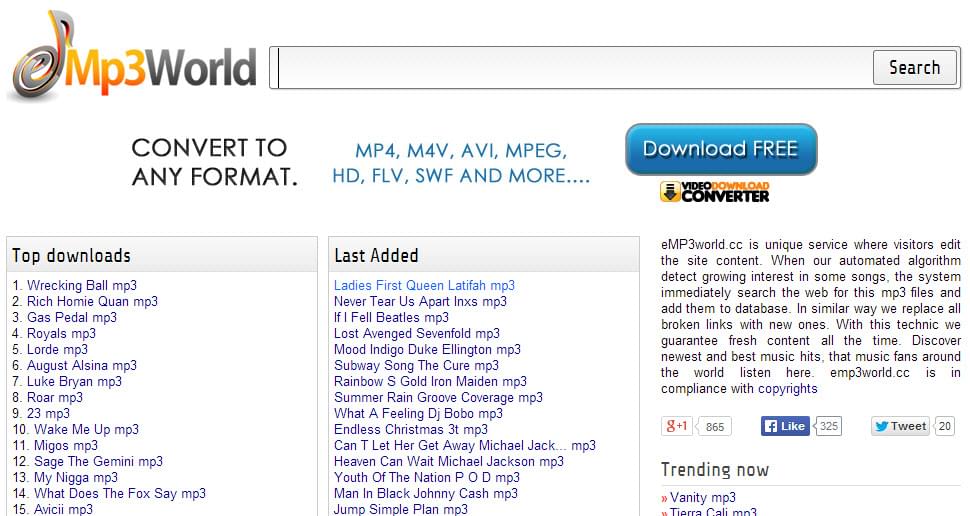
Task: Open Avicii mp3 link
Action: point(64,509)
